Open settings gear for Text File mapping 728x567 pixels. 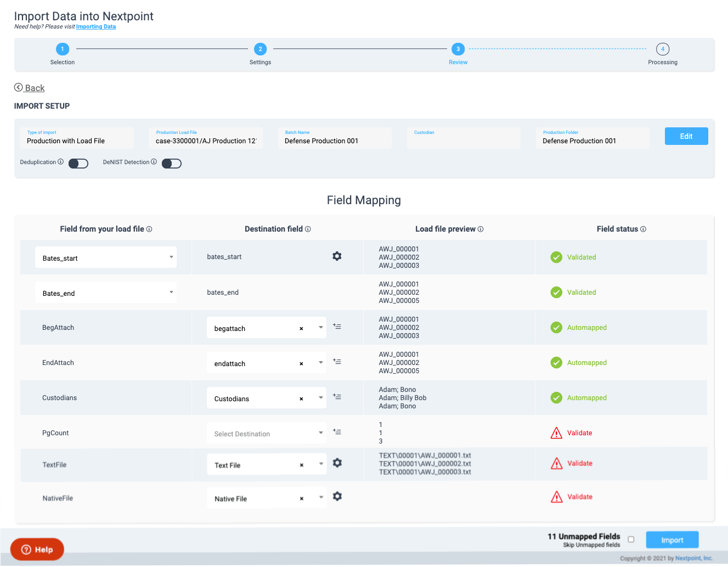[x=337, y=463]
